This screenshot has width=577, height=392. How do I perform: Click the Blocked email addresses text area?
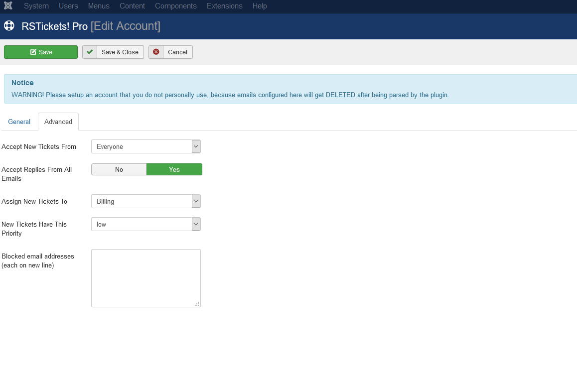point(145,278)
